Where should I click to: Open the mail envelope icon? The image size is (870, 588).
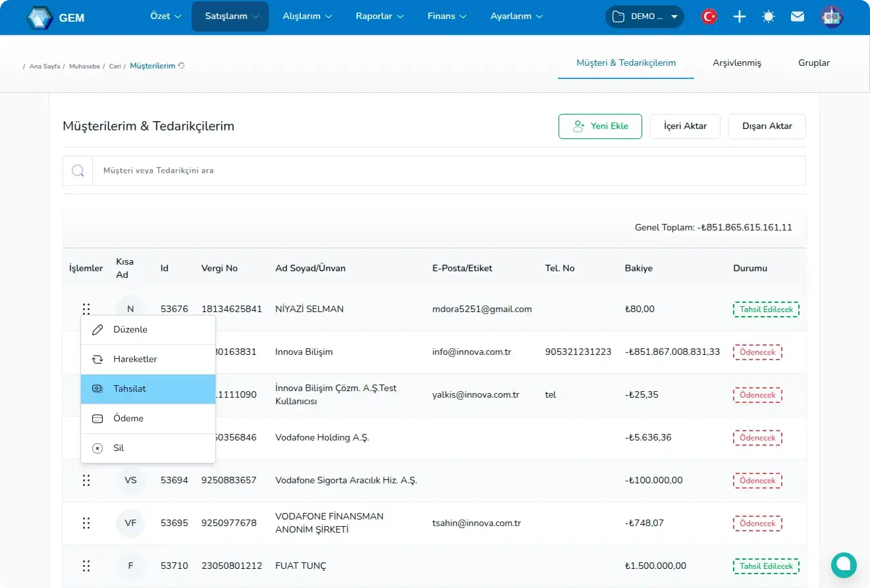[x=798, y=17]
